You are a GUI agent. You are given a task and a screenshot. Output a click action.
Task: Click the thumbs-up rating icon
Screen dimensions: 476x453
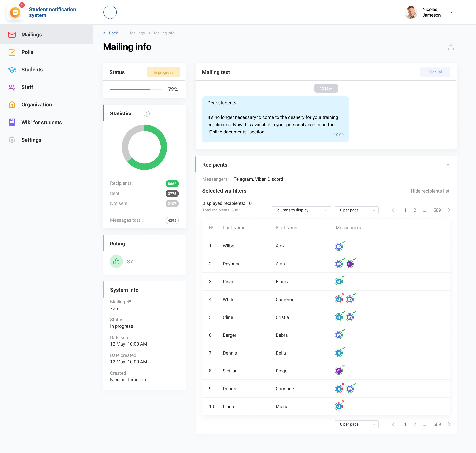point(116,261)
